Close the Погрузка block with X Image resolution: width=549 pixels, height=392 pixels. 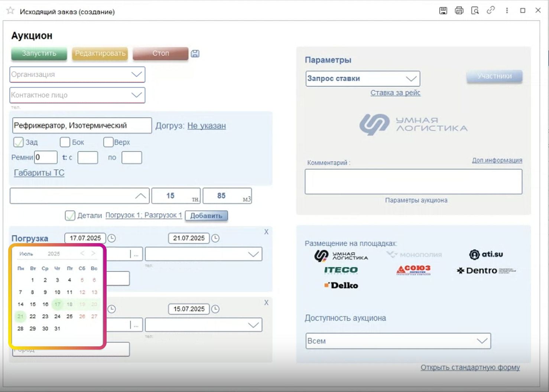266,232
